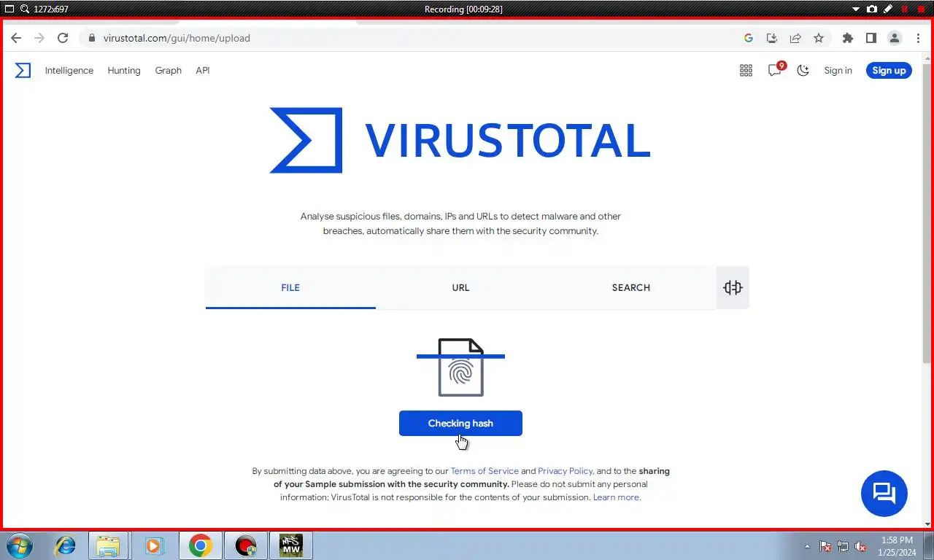The height and width of the screenshot is (560, 934).
Task: Open the Chrome profile avatar
Action: point(894,38)
